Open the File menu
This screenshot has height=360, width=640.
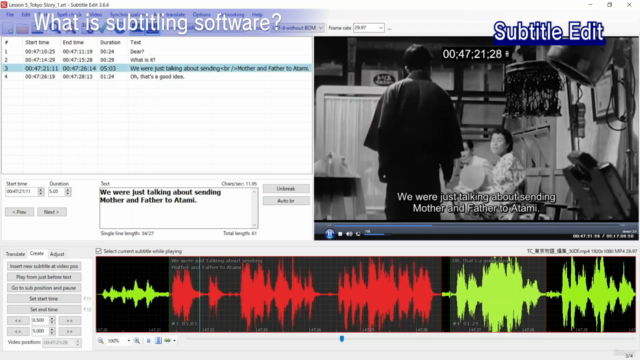coord(10,14)
